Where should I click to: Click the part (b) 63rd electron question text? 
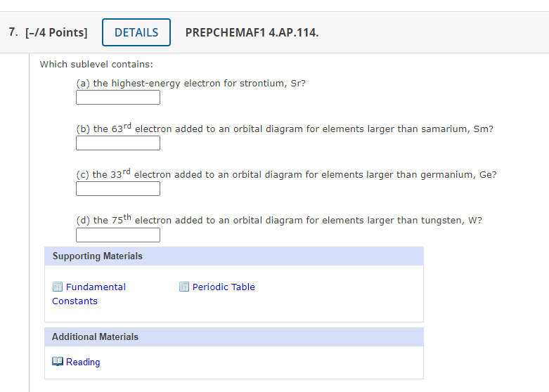(285, 128)
